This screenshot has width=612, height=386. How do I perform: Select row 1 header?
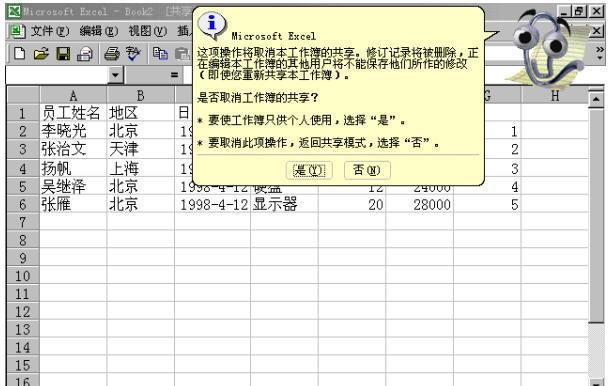(x=23, y=113)
